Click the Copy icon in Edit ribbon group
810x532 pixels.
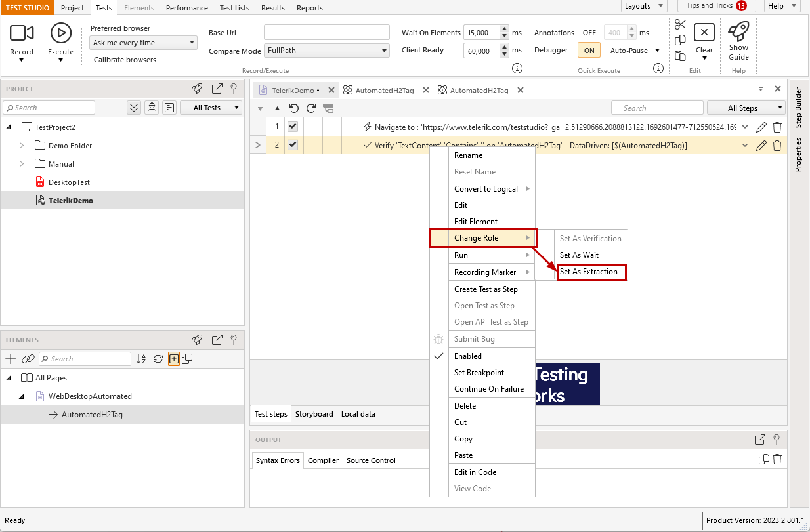680,39
